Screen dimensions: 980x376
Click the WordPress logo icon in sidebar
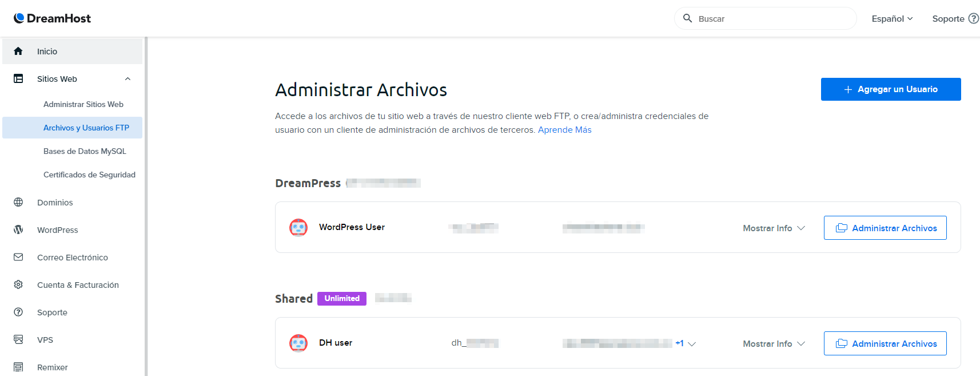click(18, 230)
